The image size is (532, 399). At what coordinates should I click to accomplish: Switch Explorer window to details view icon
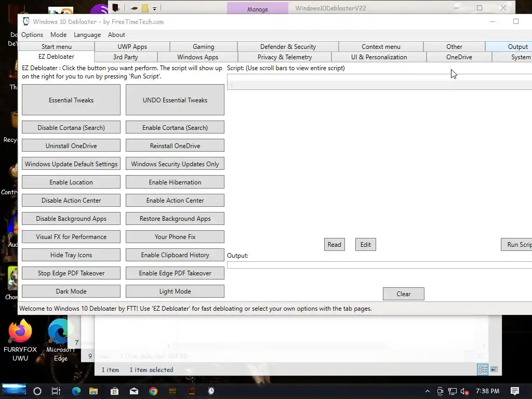(x=483, y=369)
